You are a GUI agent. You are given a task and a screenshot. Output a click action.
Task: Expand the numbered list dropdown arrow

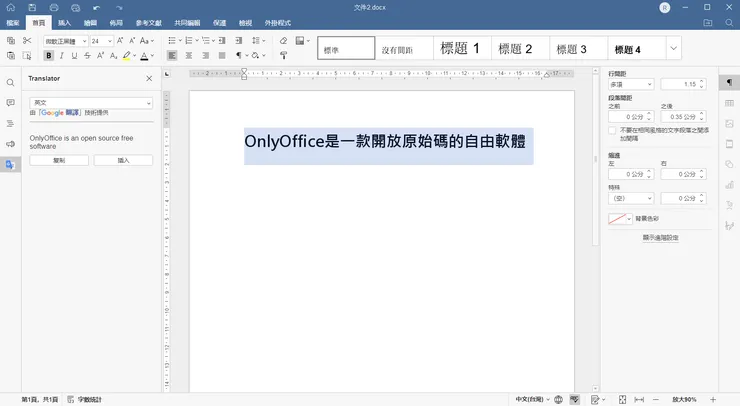197,41
